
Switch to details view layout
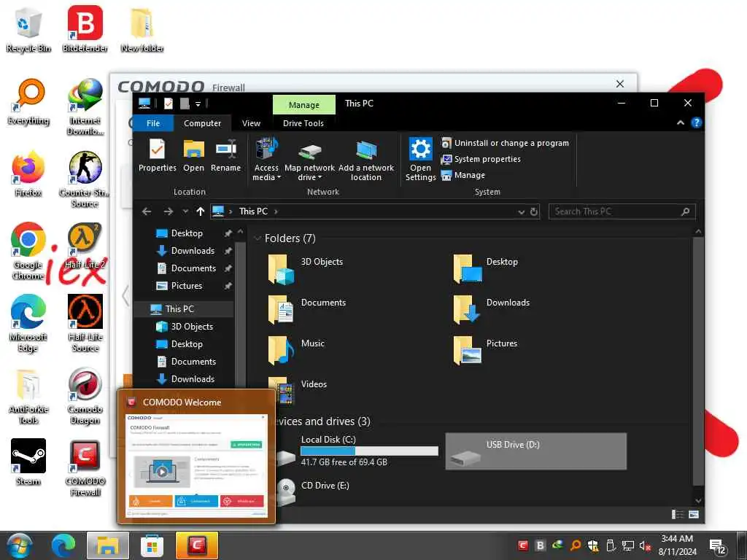pyautogui.click(x=677, y=514)
